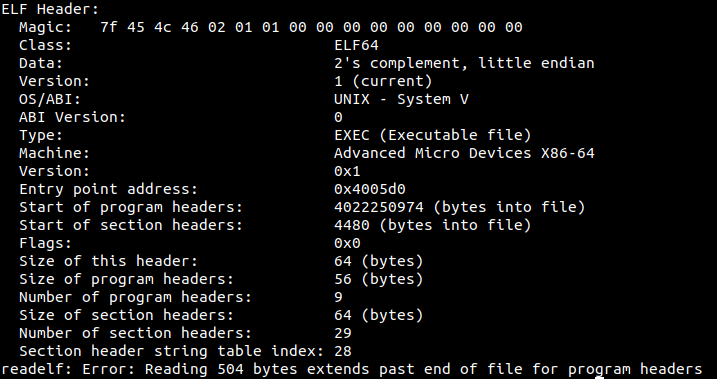This screenshot has width=717, height=379.
Task: Click the 0x1 version value
Action: coord(347,171)
